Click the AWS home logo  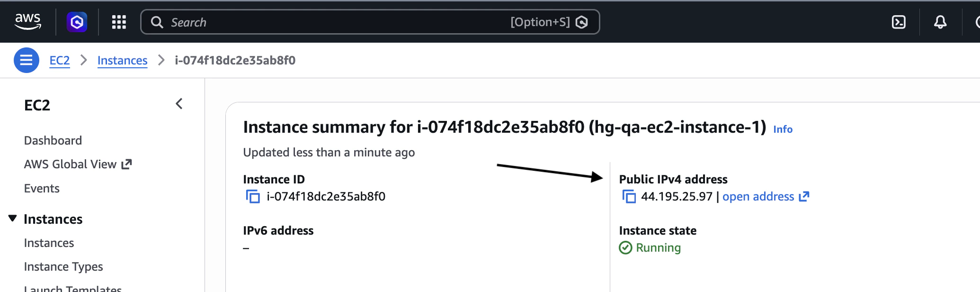(x=28, y=20)
